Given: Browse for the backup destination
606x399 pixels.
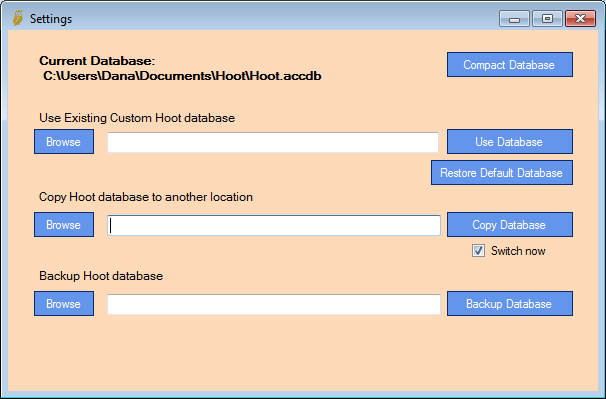Looking at the screenshot, I should pyautogui.click(x=64, y=304).
